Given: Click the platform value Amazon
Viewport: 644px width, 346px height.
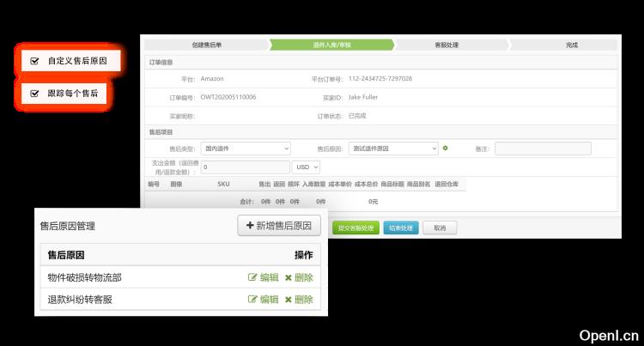Looking at the screenshot, I should pyautogui.click(x=212, y=78).
